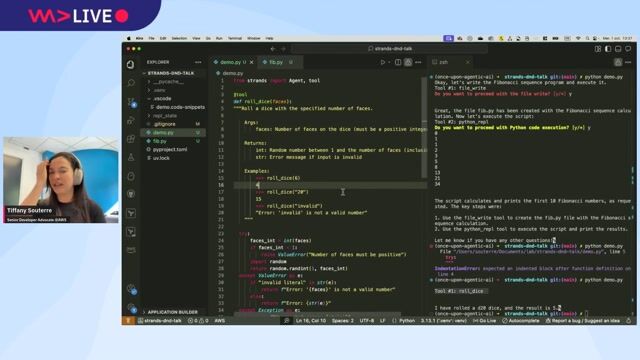The image size is (640, 360).
Task: Click the Go Live status bar button
Action: pos(484,321)
